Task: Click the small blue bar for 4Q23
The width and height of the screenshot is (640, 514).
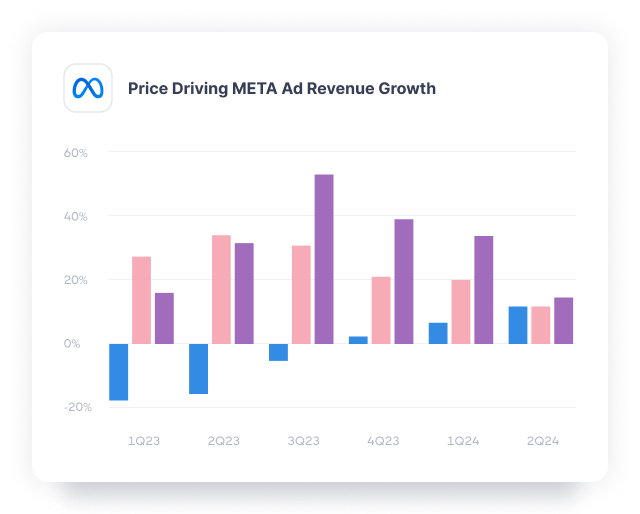Action: click(358, 340)
